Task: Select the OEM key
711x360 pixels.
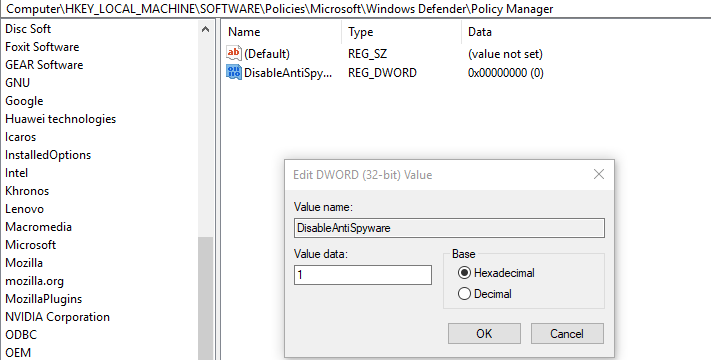Action: (x=18, y=353)
